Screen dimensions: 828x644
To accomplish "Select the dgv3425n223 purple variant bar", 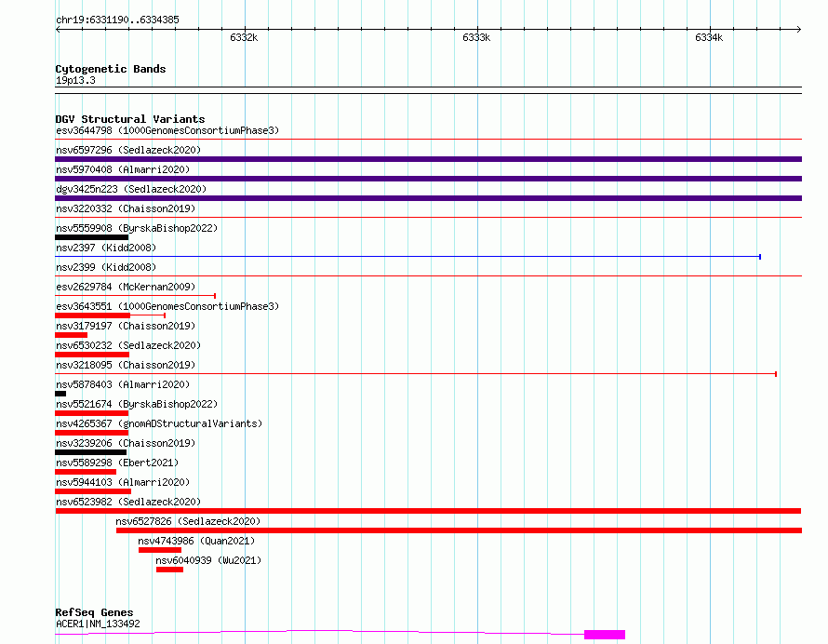I will pyautogui.click(x=428, y=198).
